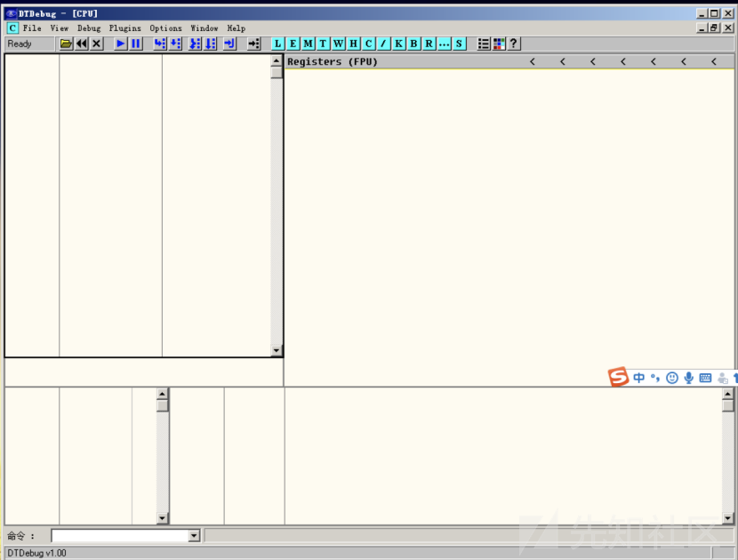Screen dimensions: 738x560
Task: Open the Options menu
Action: pyautogui.click(x=165, y=28)
